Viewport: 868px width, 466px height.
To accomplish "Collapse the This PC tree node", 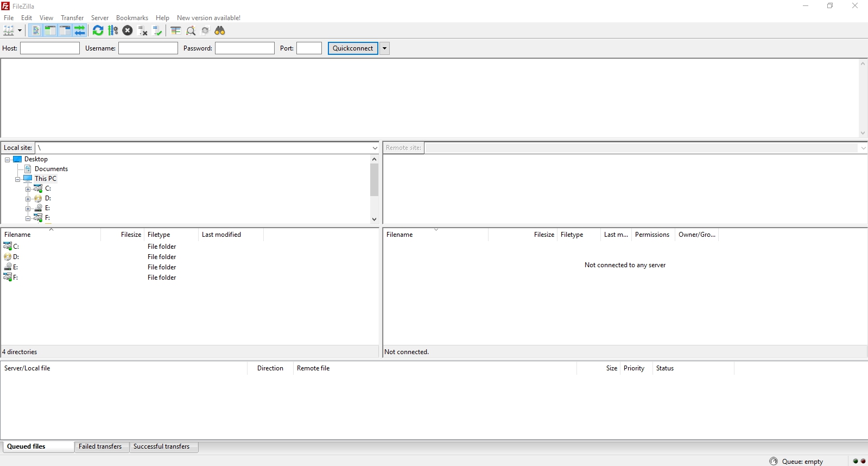I will (x=18, y=179).
